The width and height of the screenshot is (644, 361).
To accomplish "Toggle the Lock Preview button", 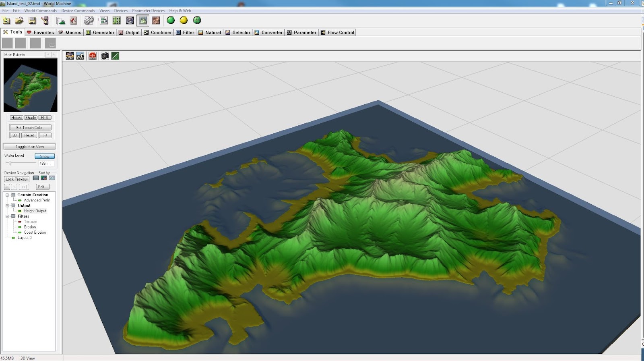I will tap(17, 179).
